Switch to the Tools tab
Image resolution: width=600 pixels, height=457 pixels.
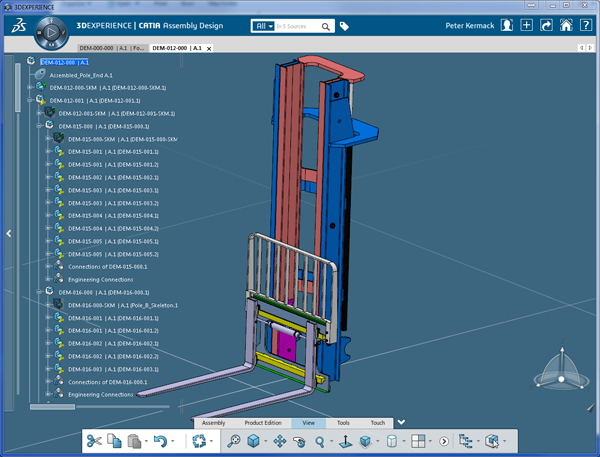tap(343, 423)
